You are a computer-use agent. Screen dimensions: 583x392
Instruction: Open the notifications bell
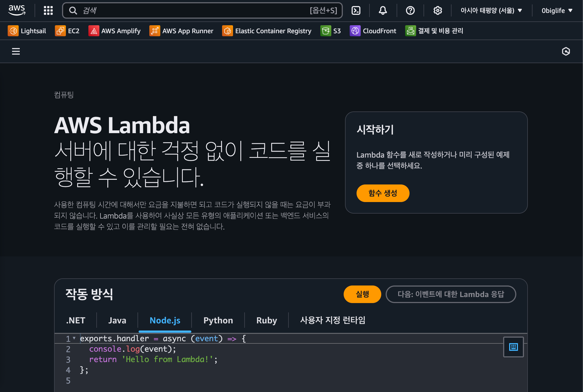(x=383, y=10)
